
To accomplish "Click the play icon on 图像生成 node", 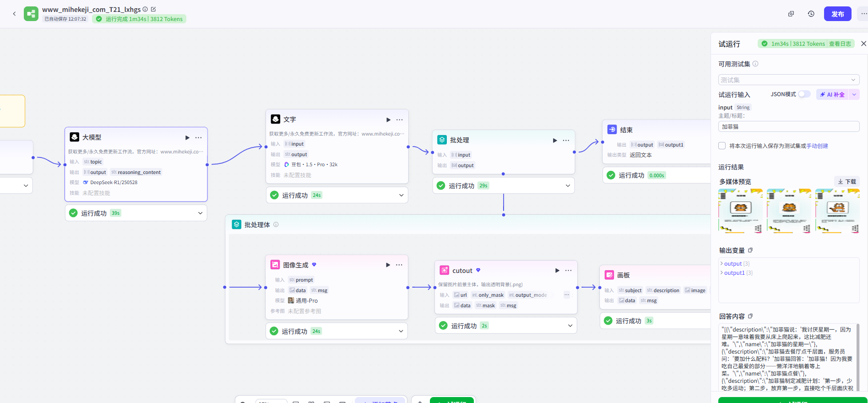I will point(388,265).
